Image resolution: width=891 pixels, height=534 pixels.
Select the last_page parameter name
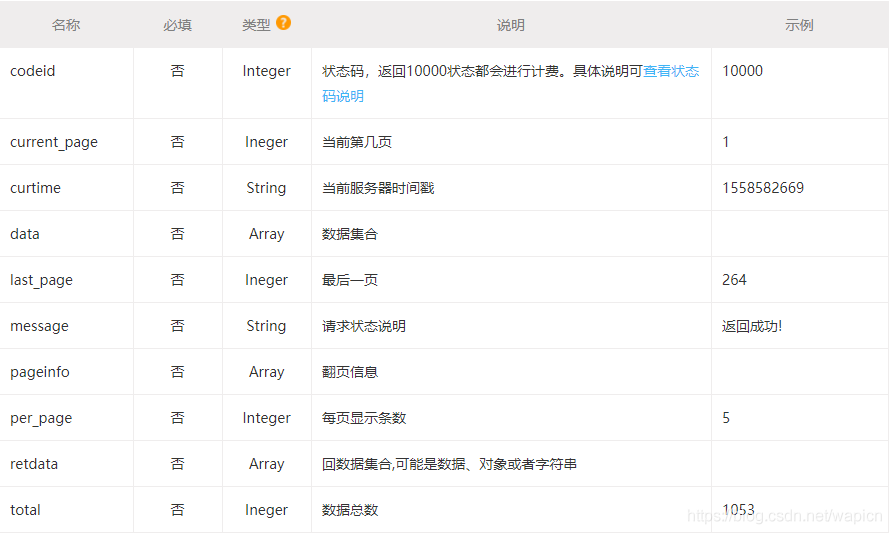click(41, 280)
